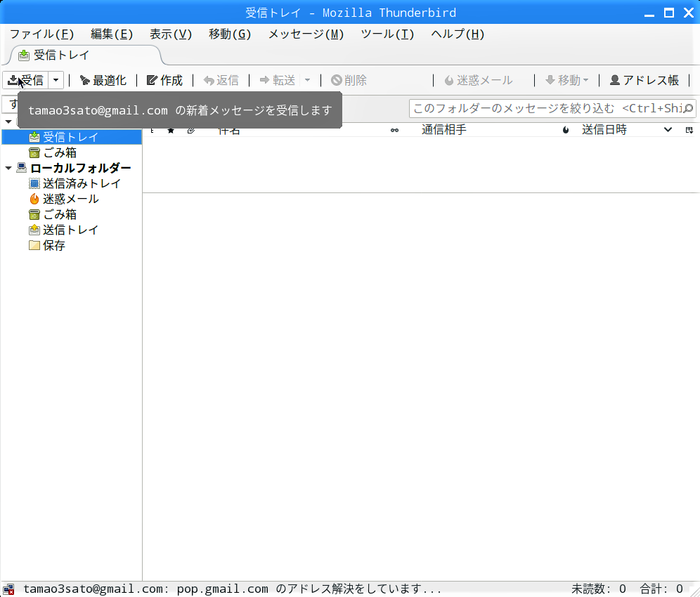This screenshot has height=597, width=700.
Task: Click the pop.gmail.com status message
Action: click(x=232, y=589)
